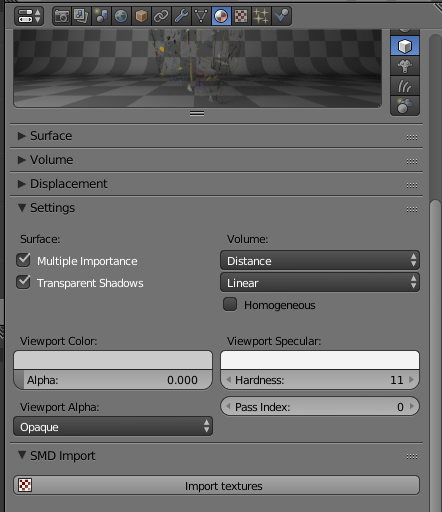Open the Texture tab (checker icon)
Image resolution: width=442 pixels, height=512 pixels.
pyautogui.click(x=241, y=16)
